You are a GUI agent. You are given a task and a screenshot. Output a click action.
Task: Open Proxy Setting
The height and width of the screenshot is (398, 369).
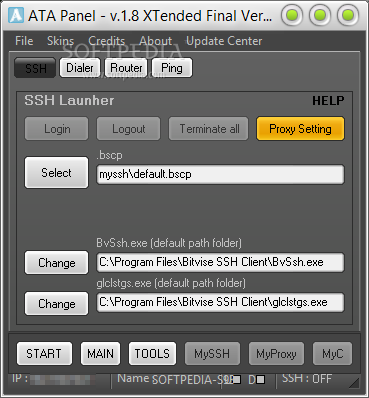(x=300, y=129)
